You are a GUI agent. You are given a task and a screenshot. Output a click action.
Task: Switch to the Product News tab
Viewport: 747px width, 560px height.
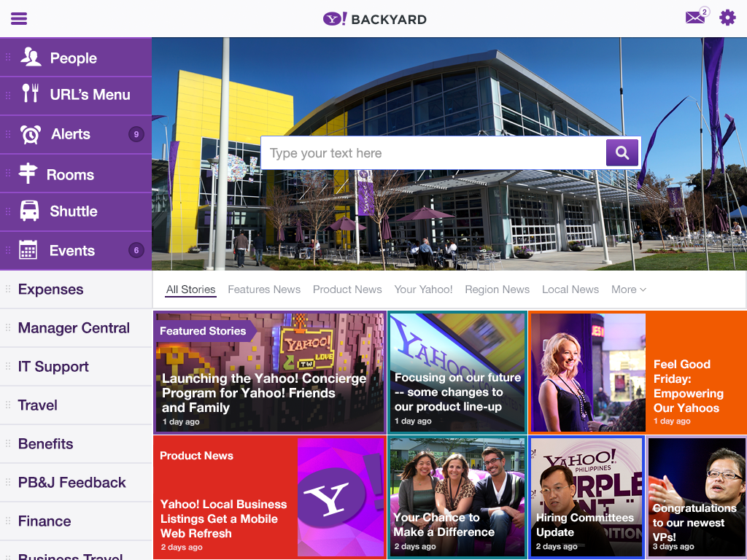tap(347, 289)
